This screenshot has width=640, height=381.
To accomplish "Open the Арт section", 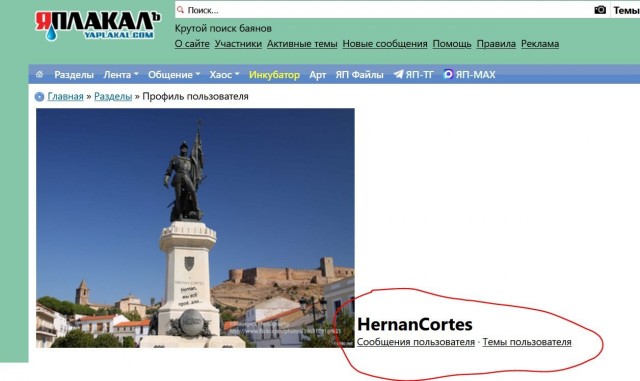I will coord(318,75).
